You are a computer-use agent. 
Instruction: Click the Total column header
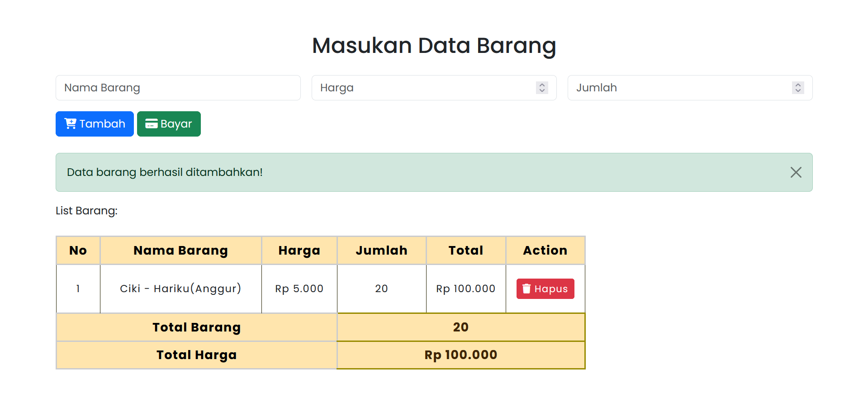pos(465,251)
